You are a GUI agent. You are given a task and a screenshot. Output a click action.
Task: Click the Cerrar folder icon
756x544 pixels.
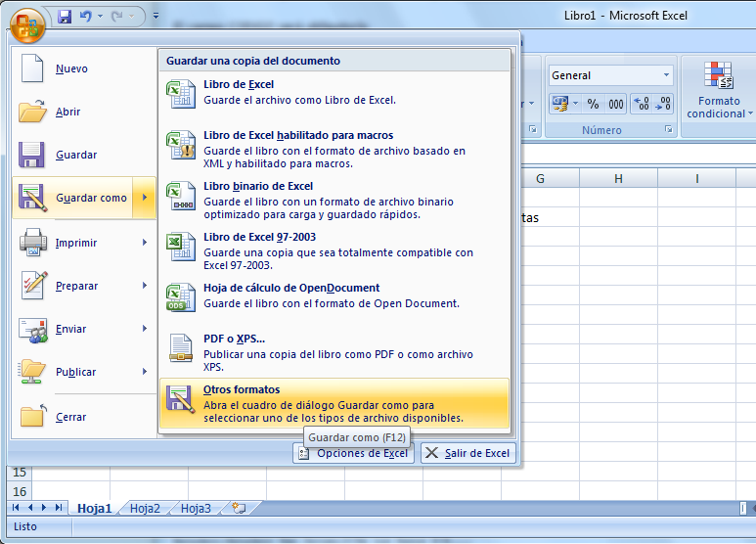(x=33, y=416)
